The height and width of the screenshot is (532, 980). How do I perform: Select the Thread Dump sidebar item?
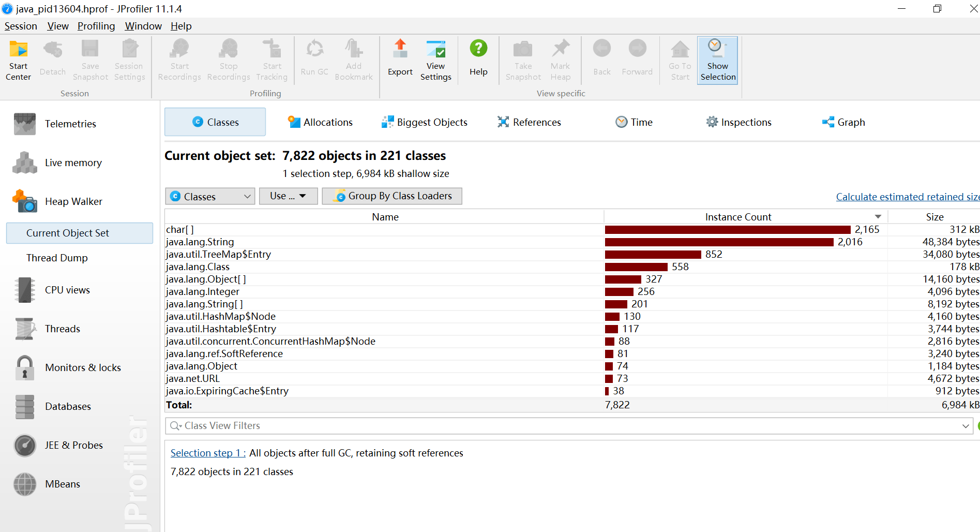(x=57, y=258)
